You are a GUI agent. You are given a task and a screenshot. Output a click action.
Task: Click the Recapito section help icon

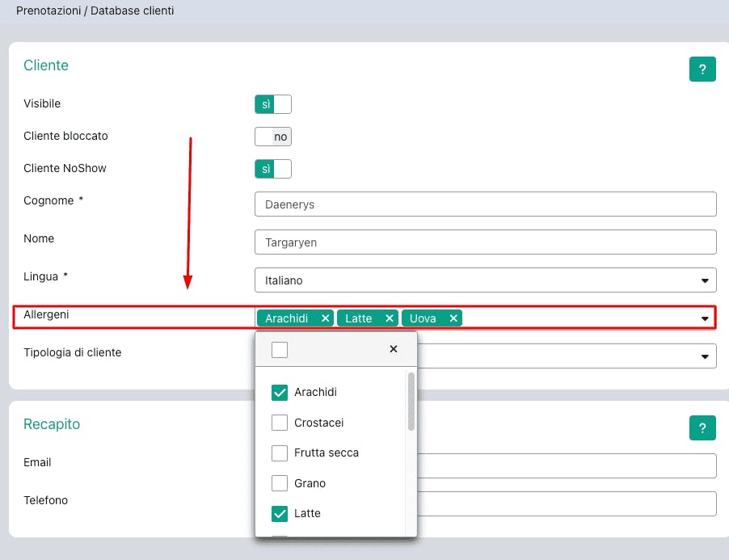click(x=702, y=427)
